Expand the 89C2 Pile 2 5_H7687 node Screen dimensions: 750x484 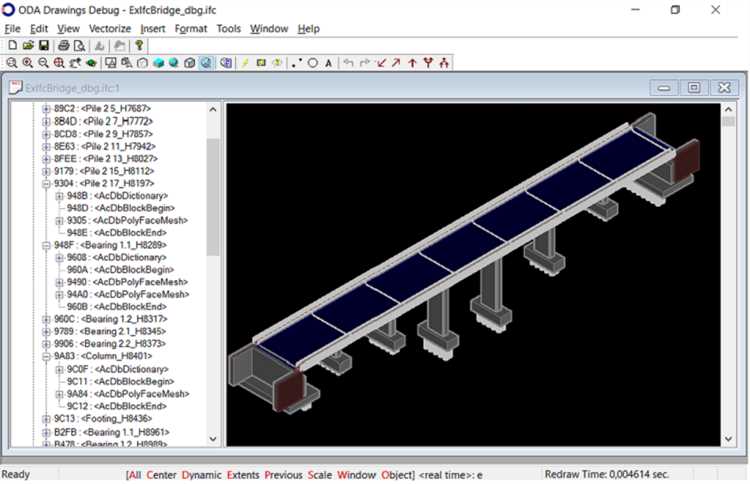click(x=46, y=109)
